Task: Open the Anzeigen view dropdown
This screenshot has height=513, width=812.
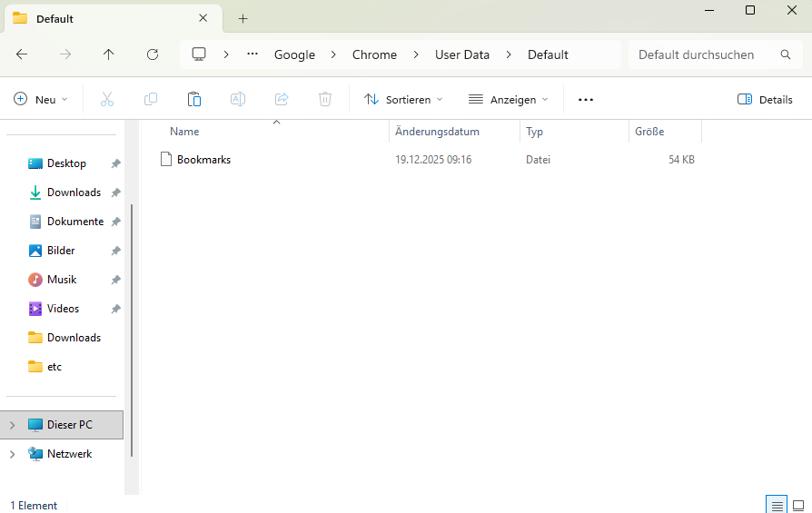Action: (x=508, y=99)
